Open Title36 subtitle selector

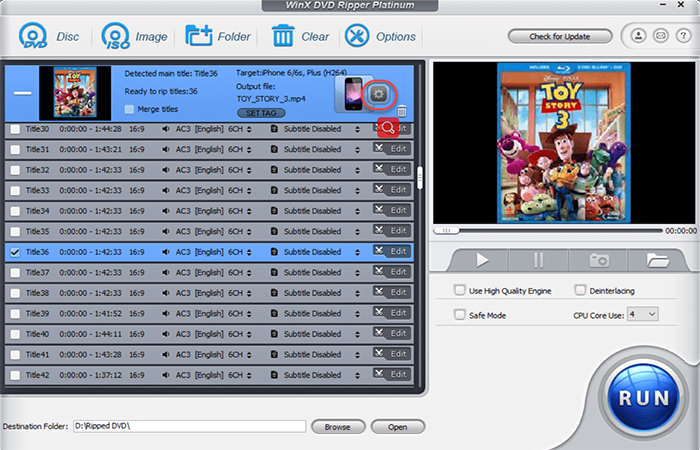[x=357, y=253]
